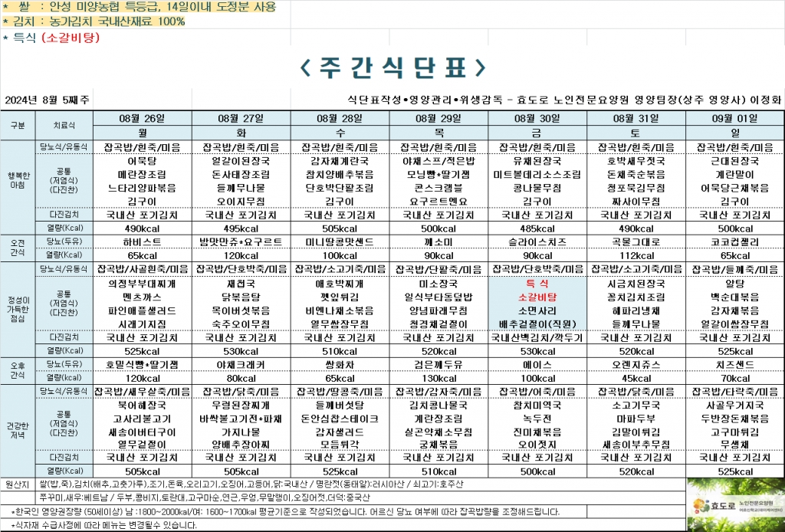The height and width of the screenshot is (532, 785).
Task: Click the 일식부타동덮밥 cell
Action: coord(438,297)
